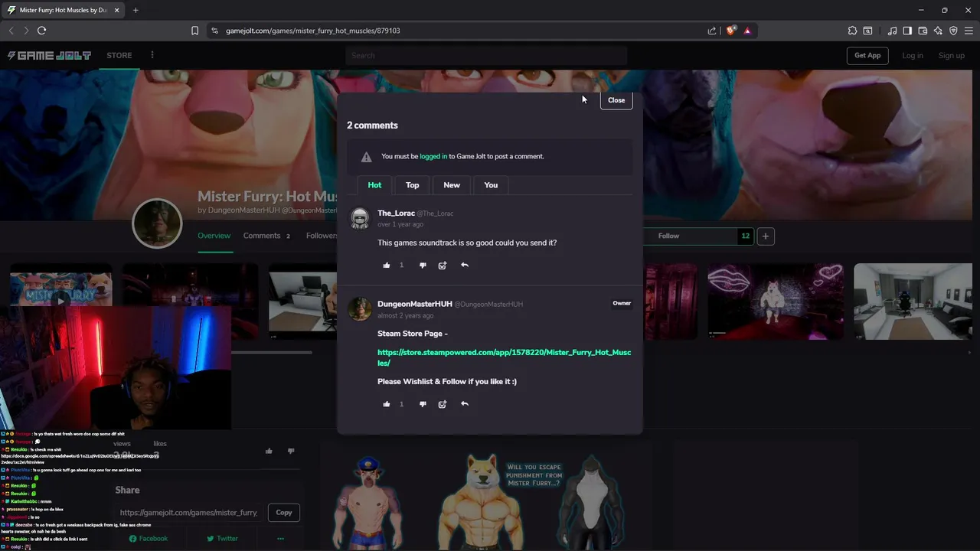Reply to The_Lorac's comment arrow icon

(x=465, y=266)
